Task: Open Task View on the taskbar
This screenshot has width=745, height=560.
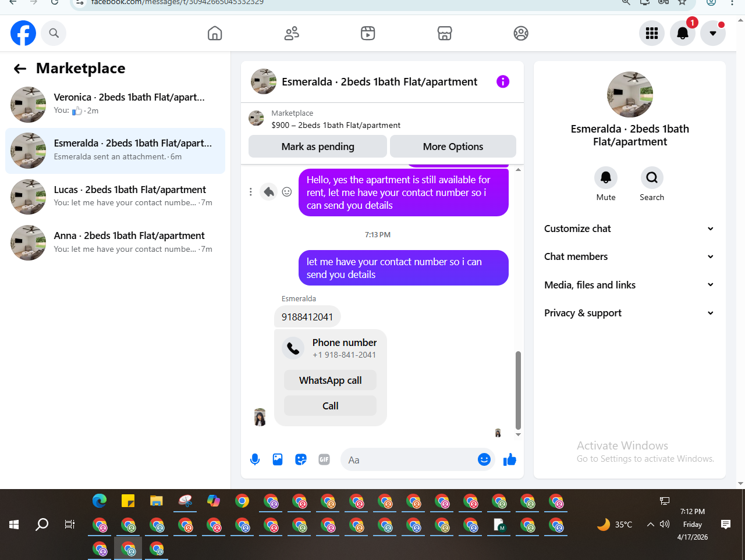Action: coord(69,525)
